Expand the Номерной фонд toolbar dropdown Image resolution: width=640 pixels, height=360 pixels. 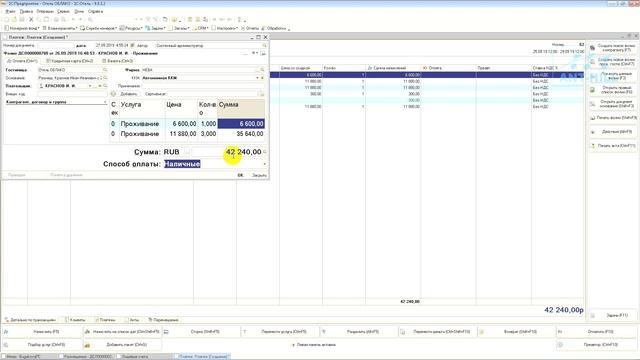click(x=22, y=28)
